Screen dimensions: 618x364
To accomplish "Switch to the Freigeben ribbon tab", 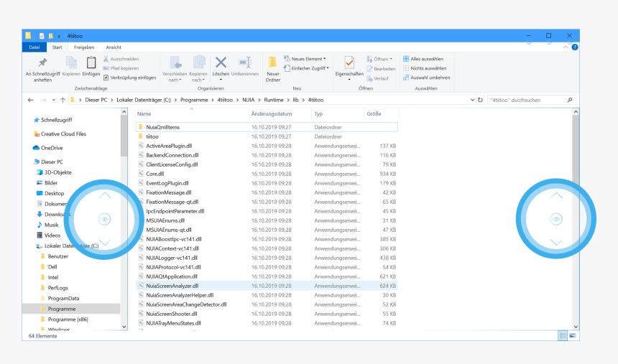I will 84,47.
